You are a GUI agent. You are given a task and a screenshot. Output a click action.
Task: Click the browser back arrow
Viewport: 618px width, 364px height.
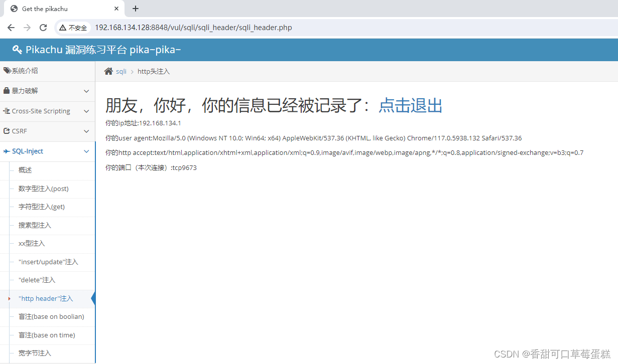click(x=11, y=28)
